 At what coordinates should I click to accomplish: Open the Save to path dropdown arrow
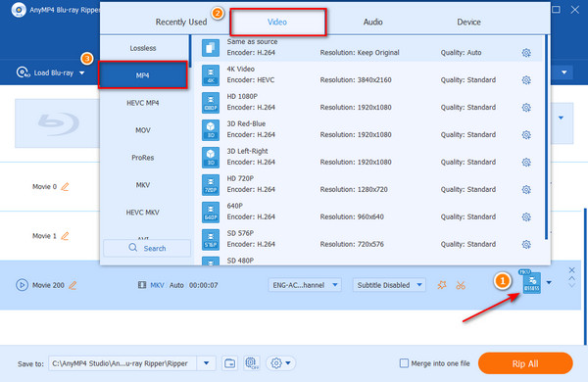(x=206, y=362)
